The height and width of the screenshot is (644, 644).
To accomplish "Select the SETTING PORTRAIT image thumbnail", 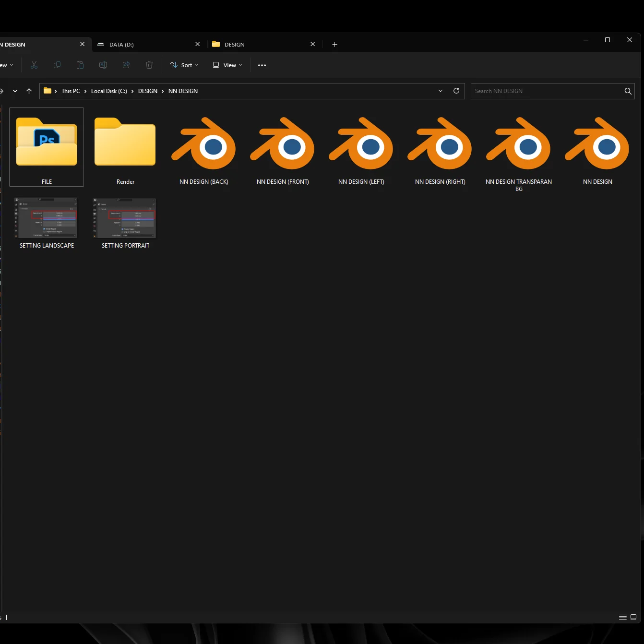I will pyautogui.click(x=125, y=218).
